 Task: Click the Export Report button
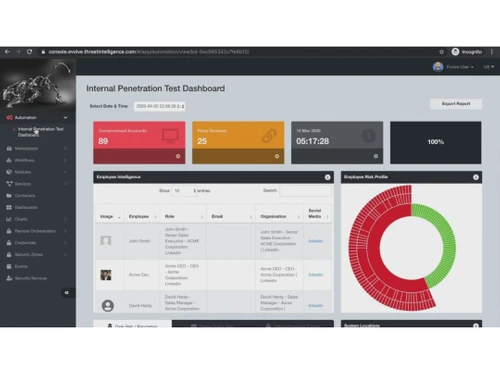456,104
